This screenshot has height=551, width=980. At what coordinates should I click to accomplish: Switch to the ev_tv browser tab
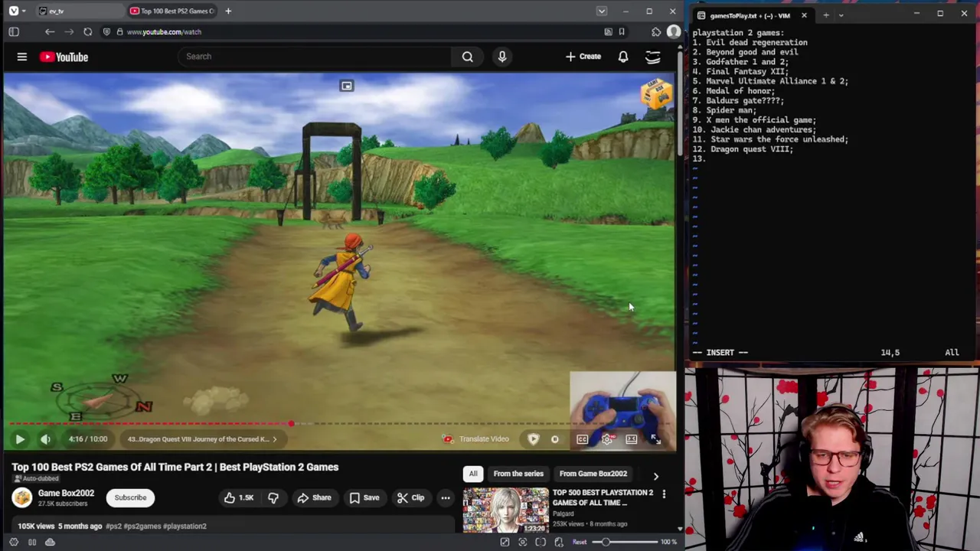[79, 11]
